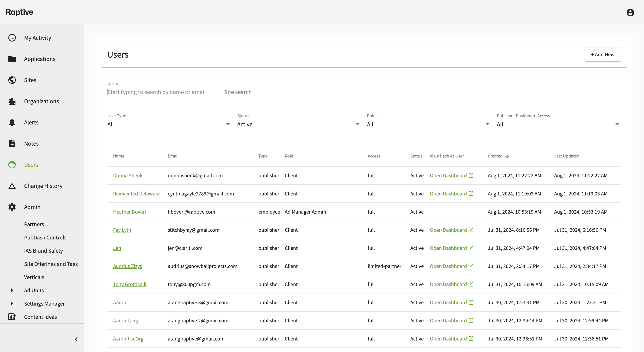The image size is (644, 352).
Task: Open the Verticals menu item
Action: pos(34,277)
